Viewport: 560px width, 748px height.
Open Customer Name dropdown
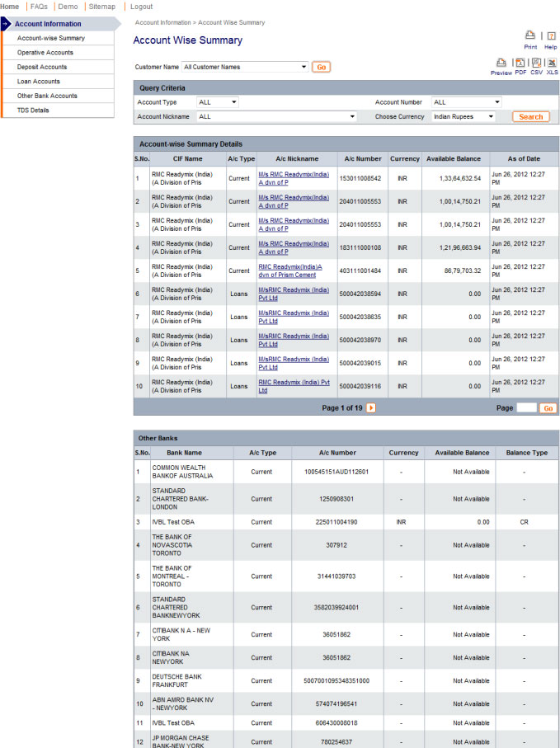click(x=245, y=67)
